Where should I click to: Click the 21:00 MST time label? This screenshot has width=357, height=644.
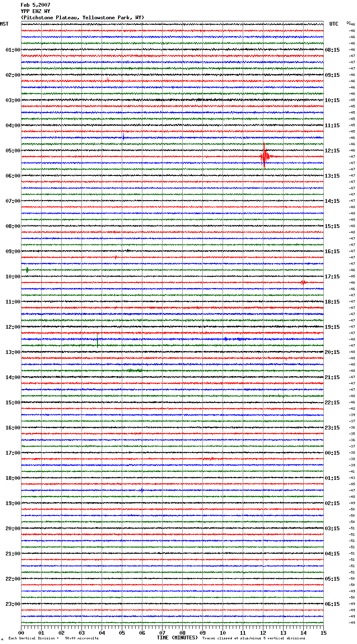(x=13, y=554)
